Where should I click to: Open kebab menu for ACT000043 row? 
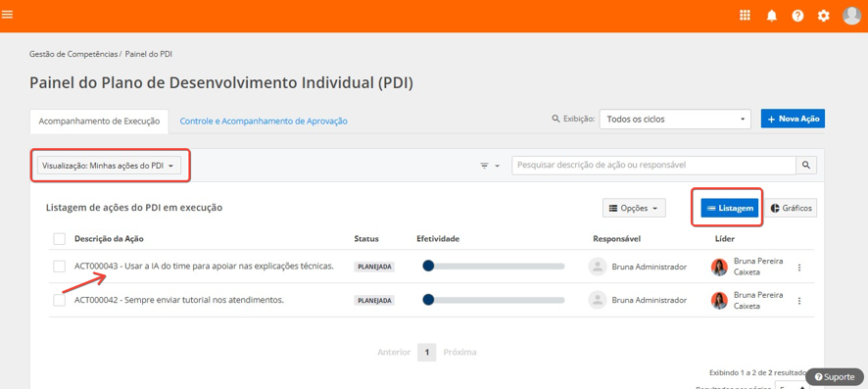click(798, 267)
